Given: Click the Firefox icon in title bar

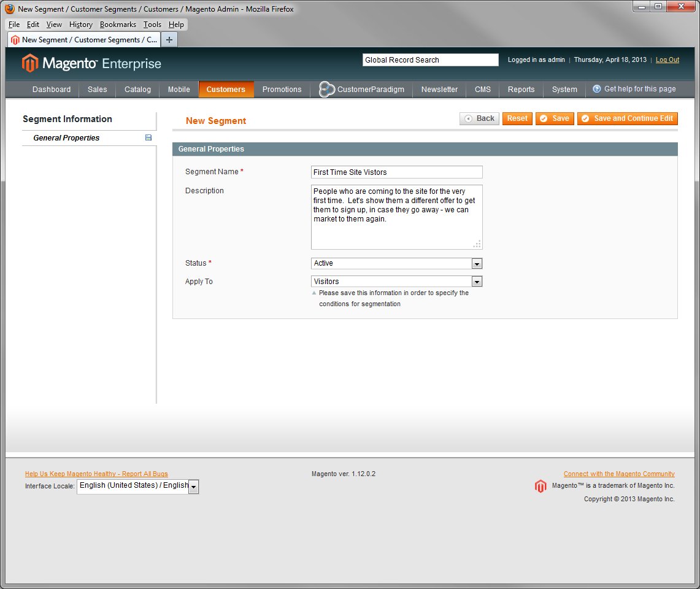Looking at the screenshot, I should [10, 9].
